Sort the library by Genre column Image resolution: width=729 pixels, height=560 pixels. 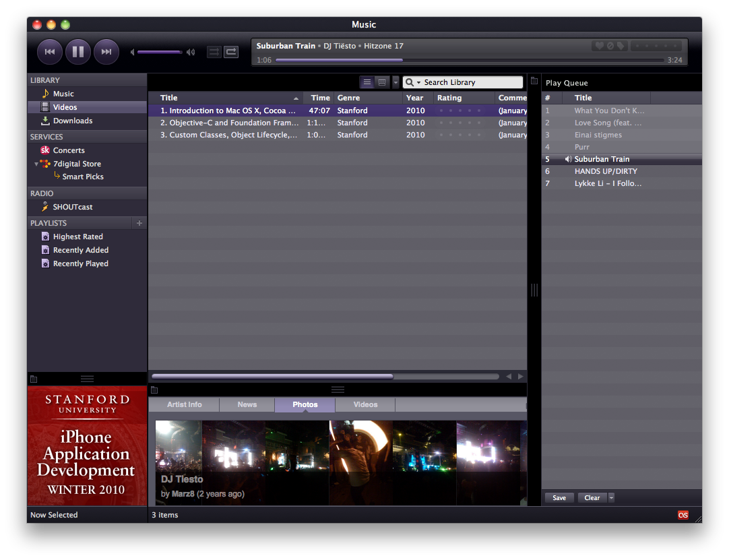pyautogui.click(x=369, y=98)
